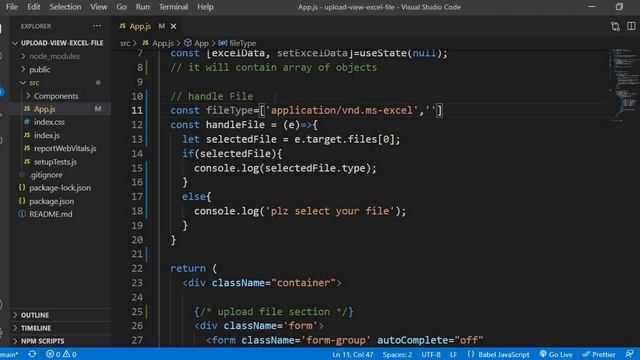Open the Terminal menu
This screenshot has height=360, width=640.
tap(173, 7)
